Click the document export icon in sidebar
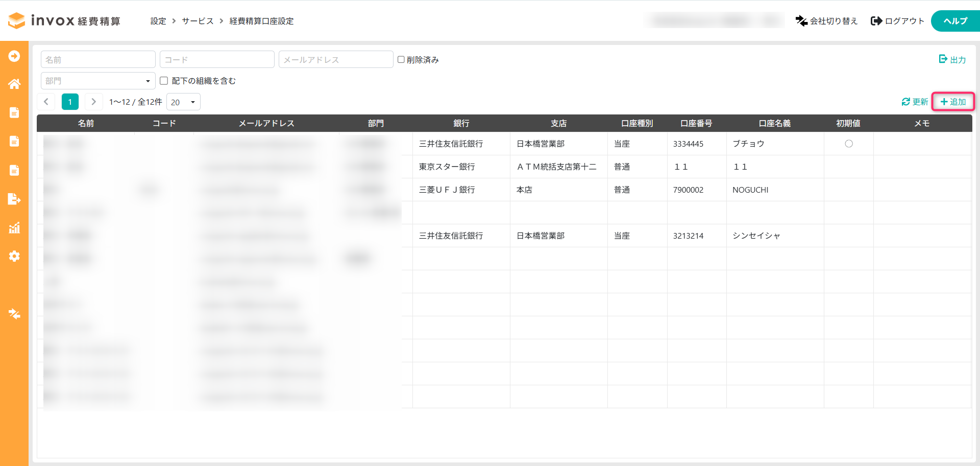980x466 pixels. pyautogui.click(x=14, y=199)
